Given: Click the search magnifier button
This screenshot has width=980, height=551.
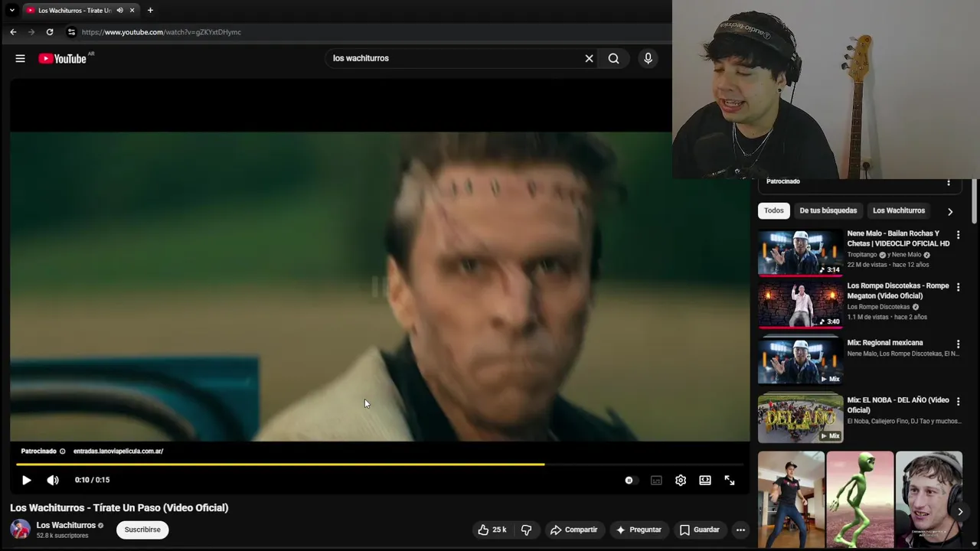Looking at the screenshot, I should (x=613, y=58).
